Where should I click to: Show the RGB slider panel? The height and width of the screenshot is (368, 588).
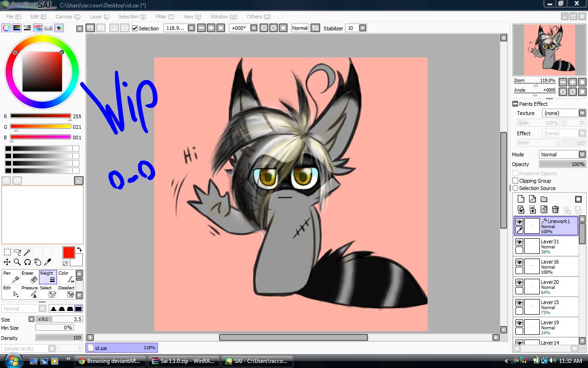17,28
